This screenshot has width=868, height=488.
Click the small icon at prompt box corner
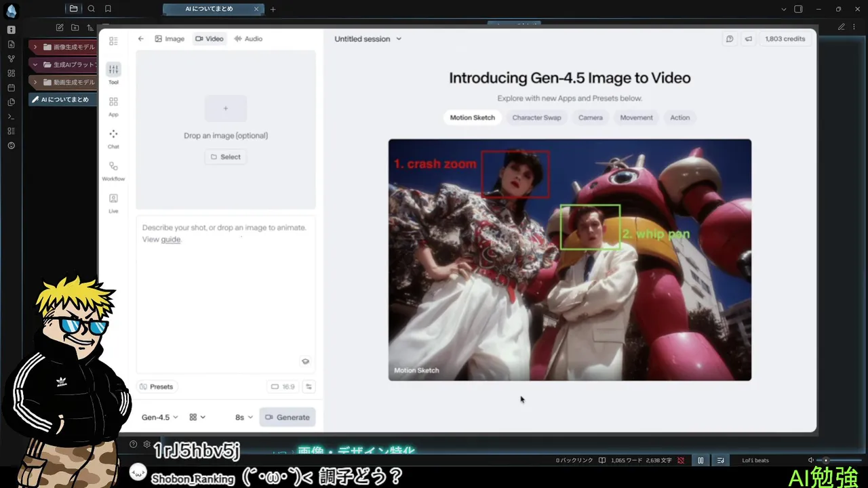(x=305, y=361)
